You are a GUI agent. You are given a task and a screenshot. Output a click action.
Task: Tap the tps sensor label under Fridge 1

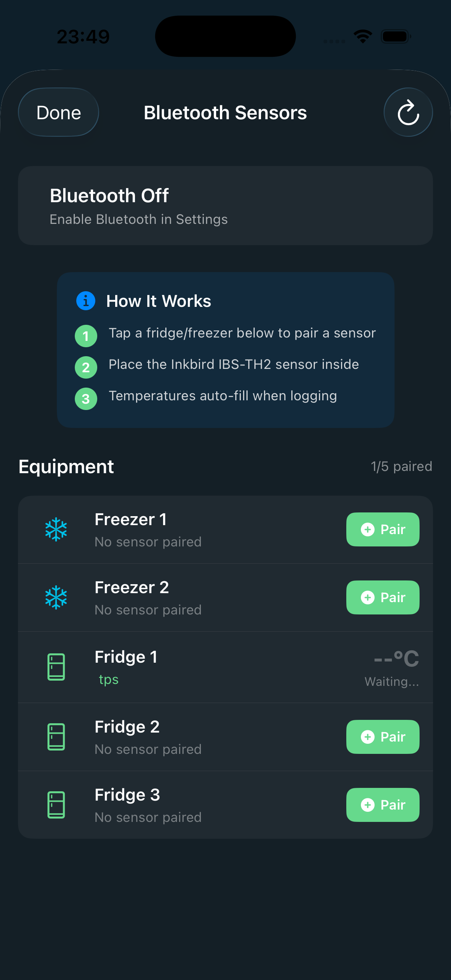[x=108, y=679]
